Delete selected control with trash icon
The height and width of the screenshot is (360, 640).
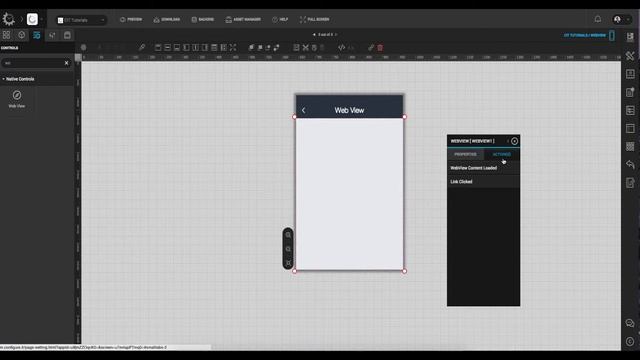380,48
